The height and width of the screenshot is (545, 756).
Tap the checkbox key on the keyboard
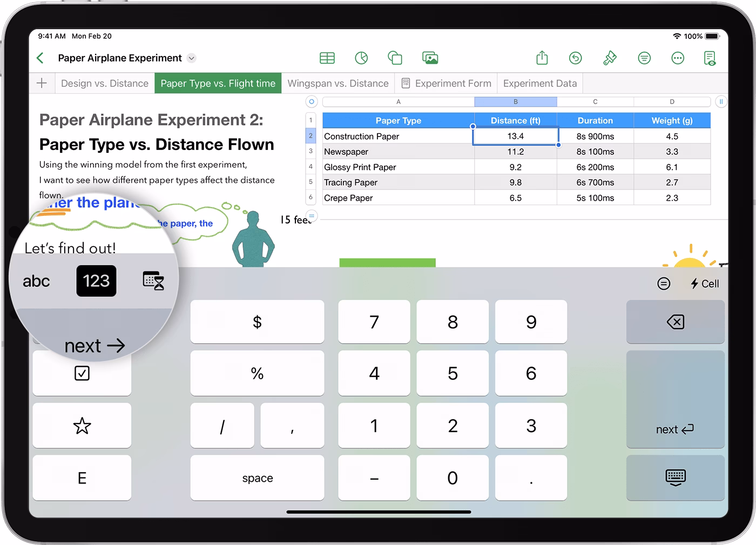click(82, 373)
